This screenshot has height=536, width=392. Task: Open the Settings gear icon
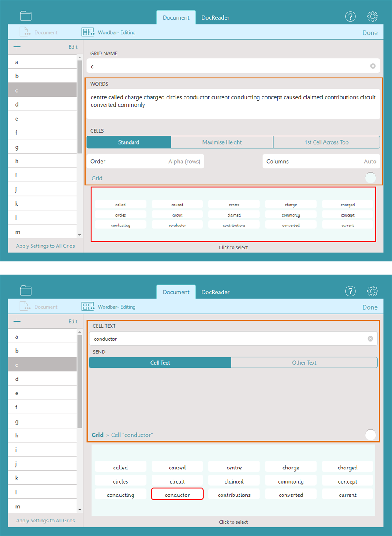372,16
